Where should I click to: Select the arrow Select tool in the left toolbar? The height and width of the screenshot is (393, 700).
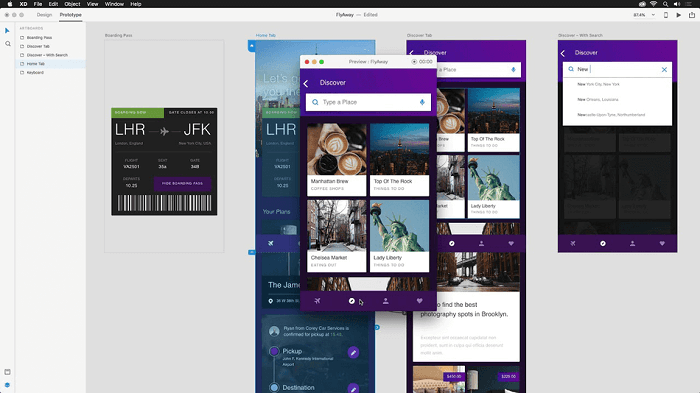point(7,30)
